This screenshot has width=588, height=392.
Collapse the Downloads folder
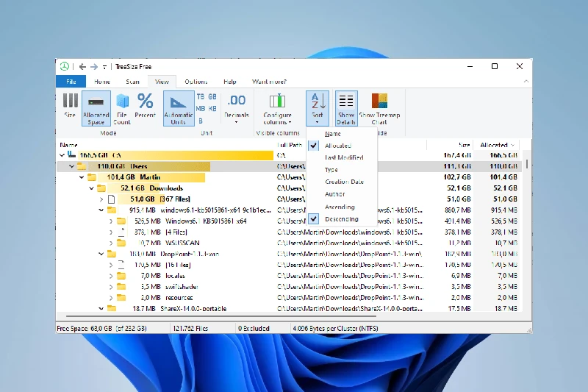91,188
